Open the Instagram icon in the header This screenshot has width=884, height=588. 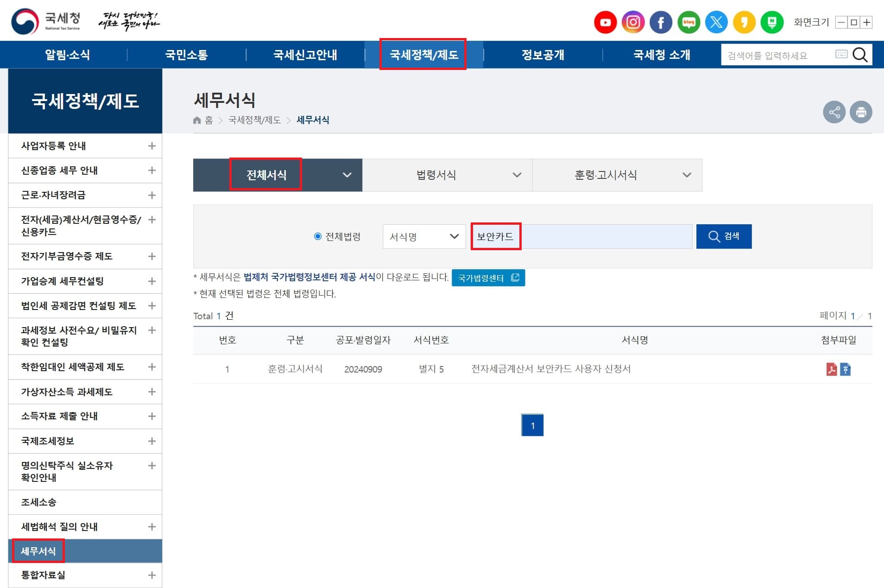tap(633, 22)
